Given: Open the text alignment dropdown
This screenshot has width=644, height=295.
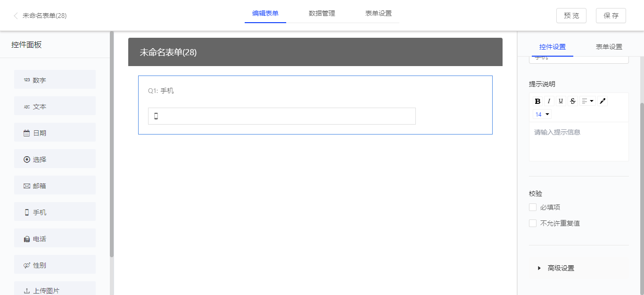Looking at the screenshot, I should point(587,101).
